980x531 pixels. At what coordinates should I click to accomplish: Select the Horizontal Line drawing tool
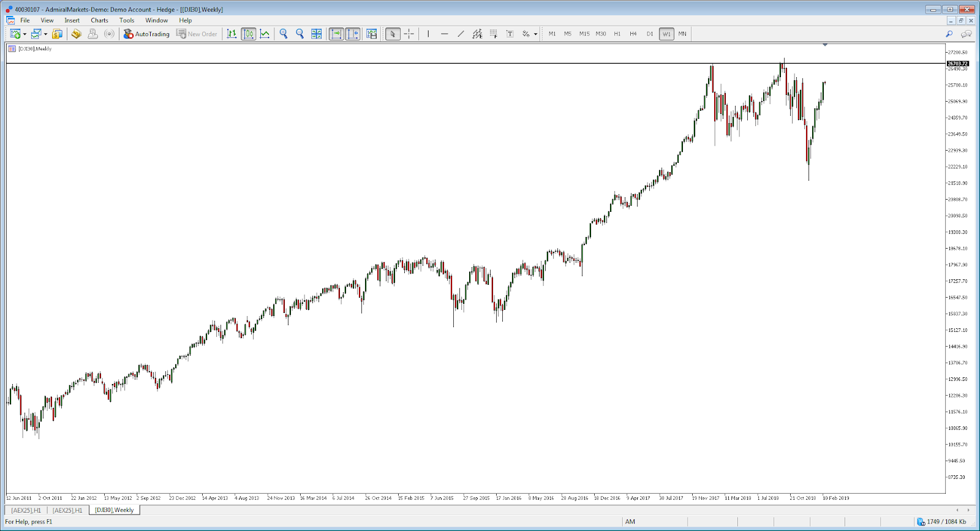[444, 34]
